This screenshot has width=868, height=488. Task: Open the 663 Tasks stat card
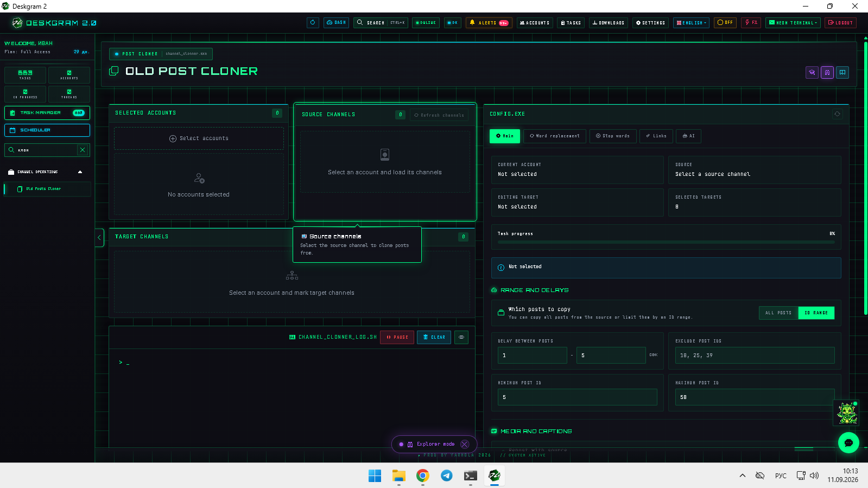(25, 75)
